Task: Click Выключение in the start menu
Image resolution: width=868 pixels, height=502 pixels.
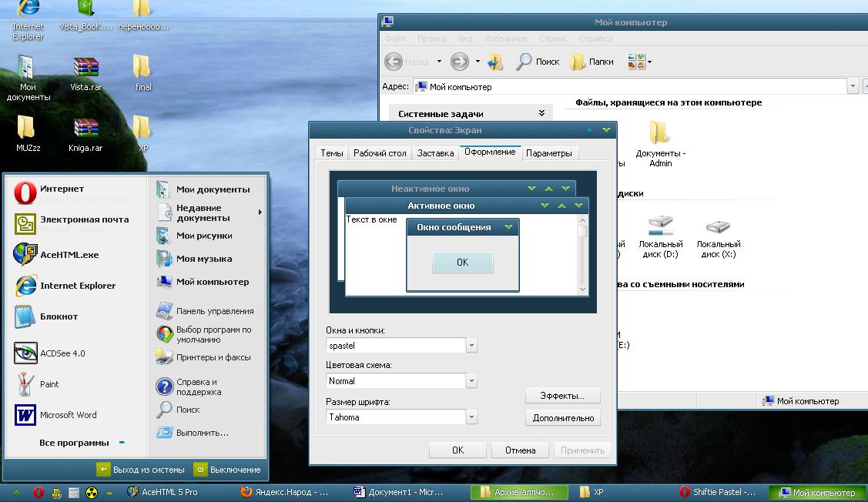Action: click(227, 470)
